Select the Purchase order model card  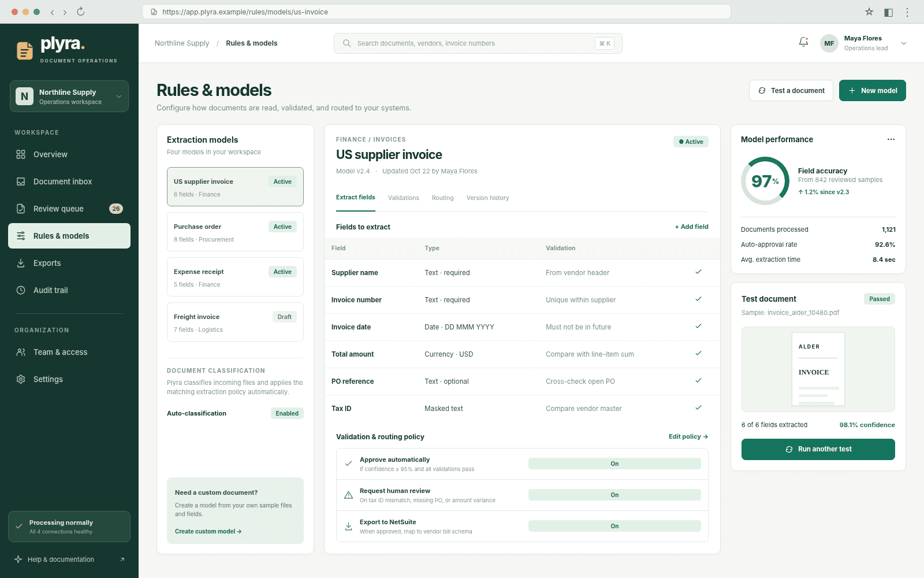tap(235, 232)
